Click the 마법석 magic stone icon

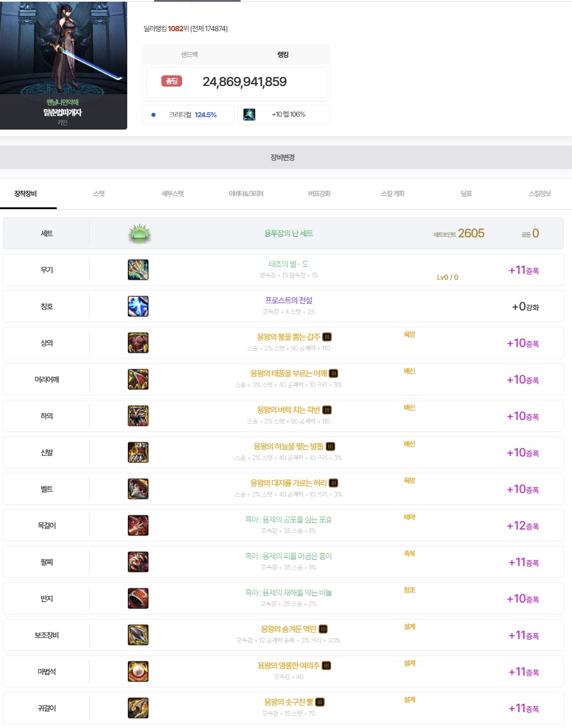pos(138,671)
